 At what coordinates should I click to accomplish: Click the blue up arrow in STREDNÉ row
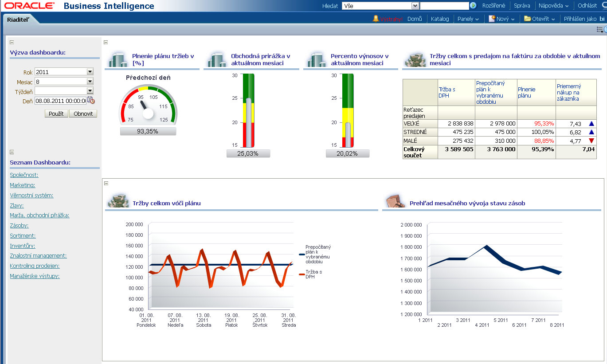coord(591,132)
